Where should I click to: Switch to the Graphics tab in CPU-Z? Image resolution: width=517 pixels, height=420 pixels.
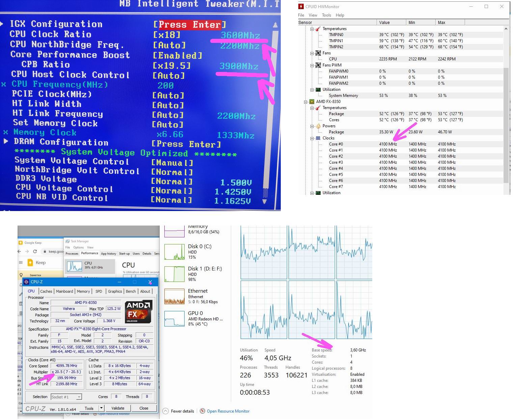[115, 291]
